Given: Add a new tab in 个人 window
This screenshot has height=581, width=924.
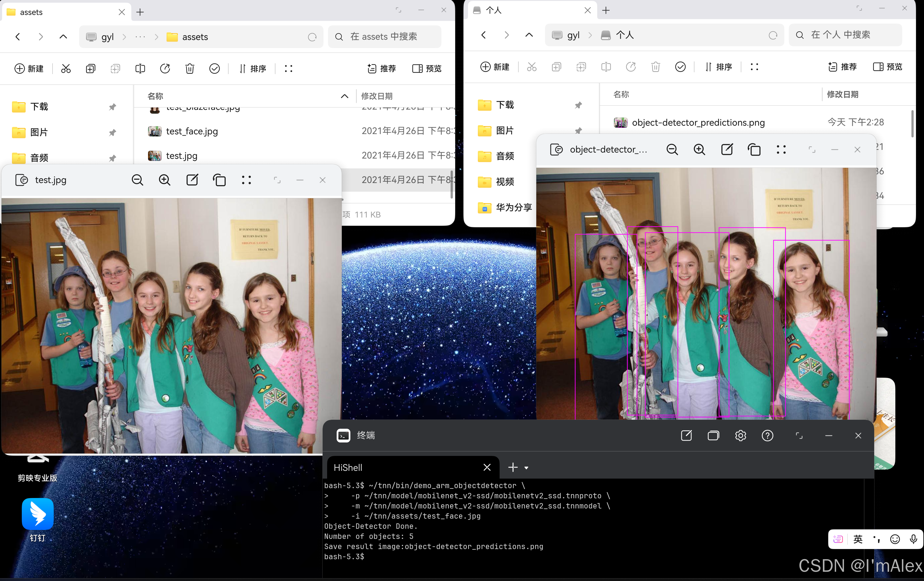Looking at the screenshot, I should click(606, 11).
